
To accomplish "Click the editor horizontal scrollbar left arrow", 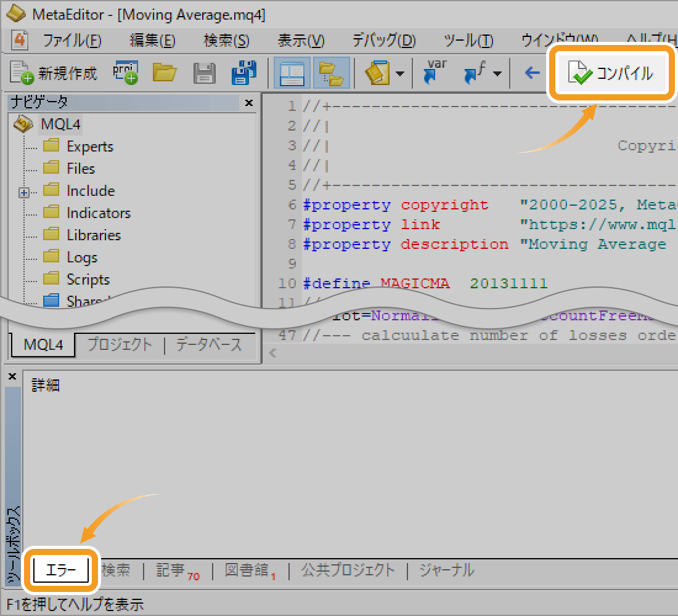I will pyautogui.click(x=272, y=354).
